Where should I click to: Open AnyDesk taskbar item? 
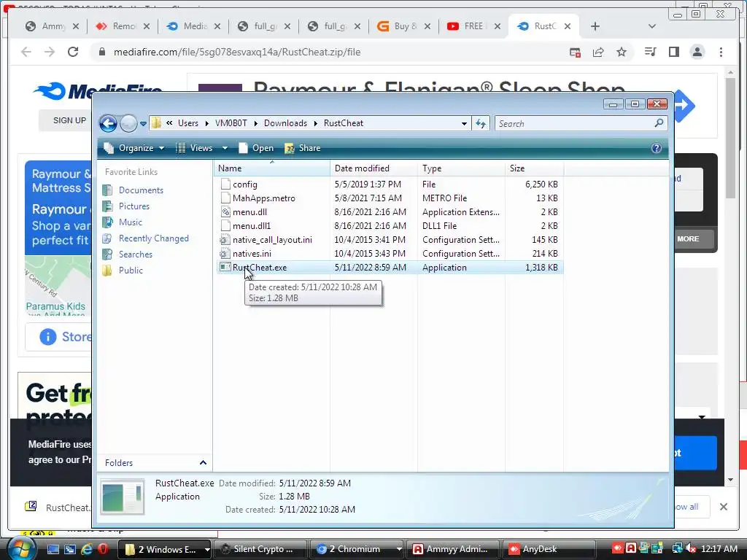(x=549, y=549)
